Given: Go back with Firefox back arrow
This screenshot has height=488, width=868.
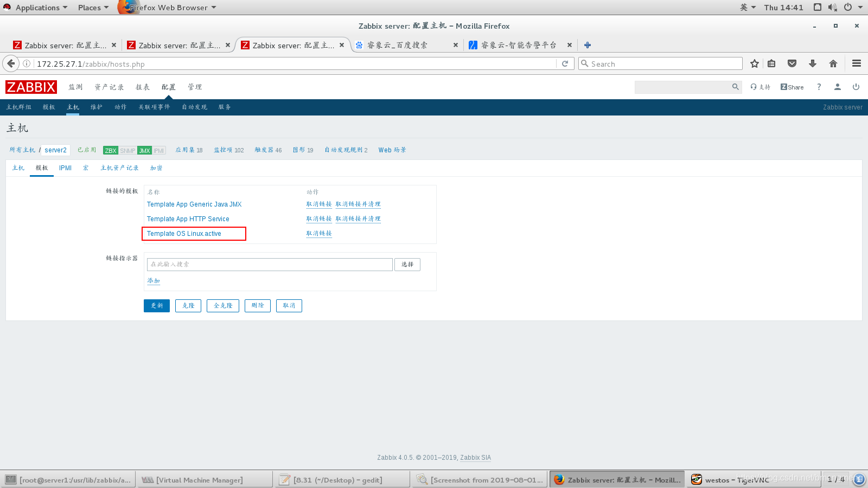Looking at the screenshot, I should click(11, 63).
